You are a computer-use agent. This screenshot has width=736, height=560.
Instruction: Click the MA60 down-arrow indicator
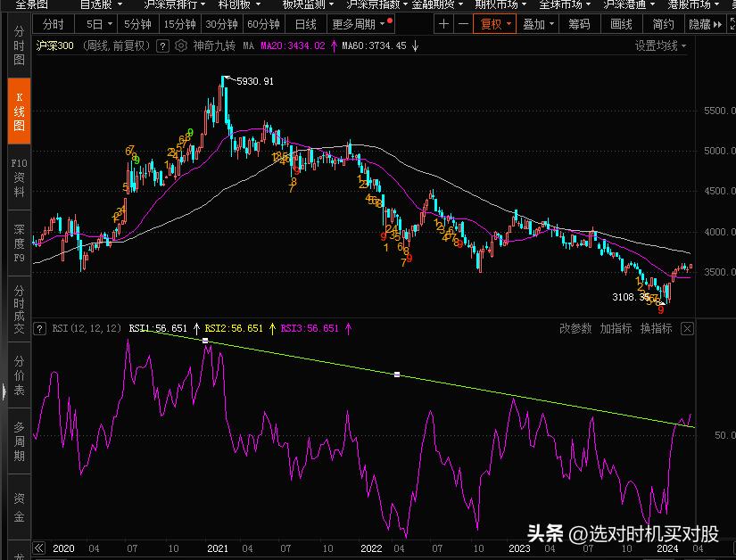pyautogui.click(x=415, y=46)
